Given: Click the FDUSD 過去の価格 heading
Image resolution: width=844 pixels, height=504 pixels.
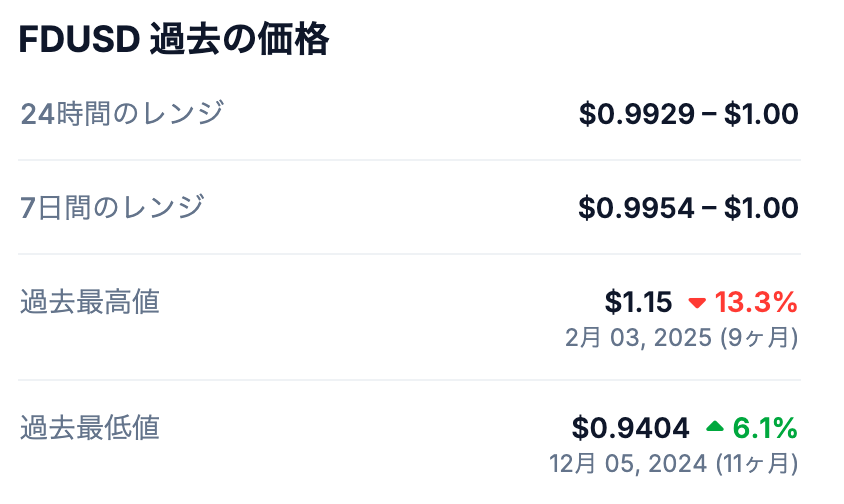Looking at the screenshot, I should coord(174,42).
